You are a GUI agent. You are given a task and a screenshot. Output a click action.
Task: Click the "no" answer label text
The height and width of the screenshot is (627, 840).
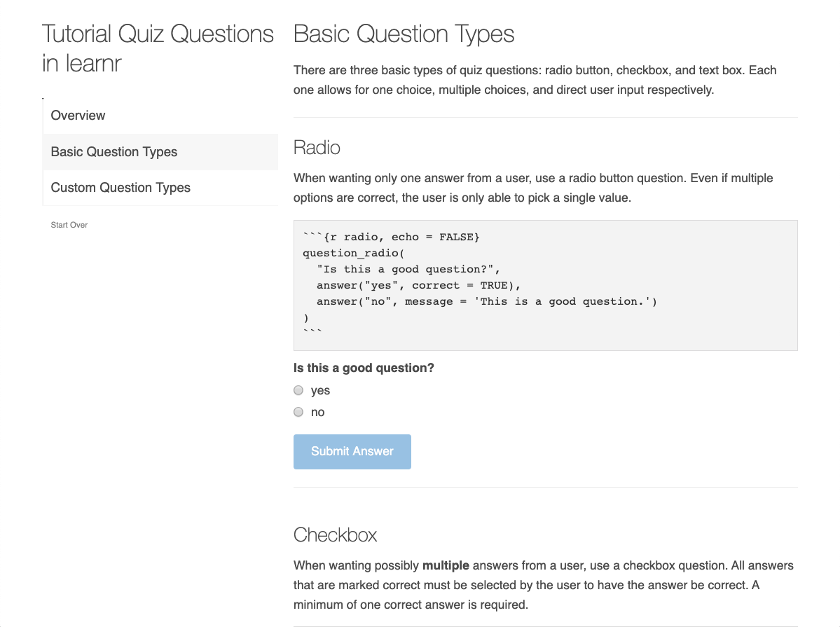click(x=318, y=412)
